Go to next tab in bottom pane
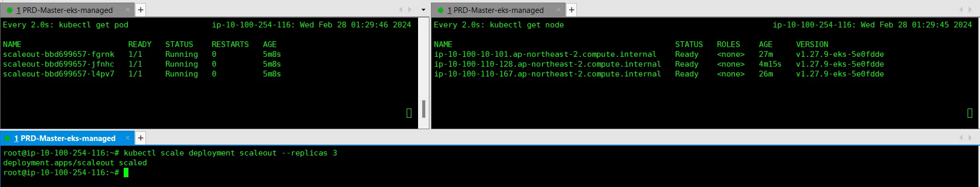This screenshot has height=187, width=980. pyautogui.click(x=970, y=138)
